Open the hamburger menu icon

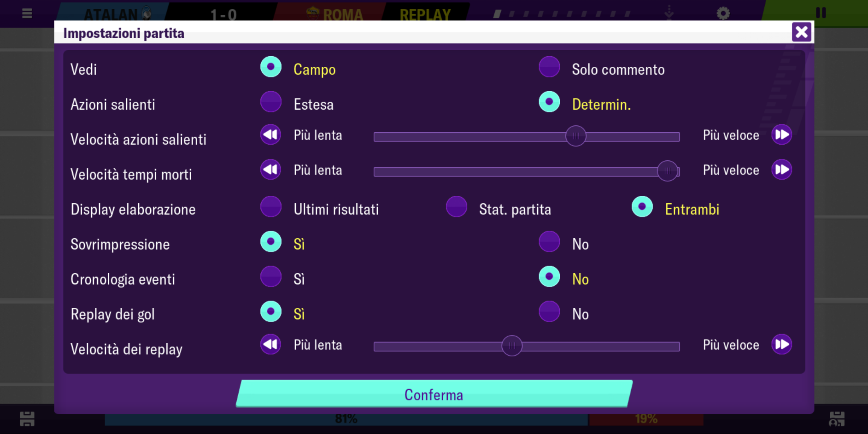click(27, 14)
